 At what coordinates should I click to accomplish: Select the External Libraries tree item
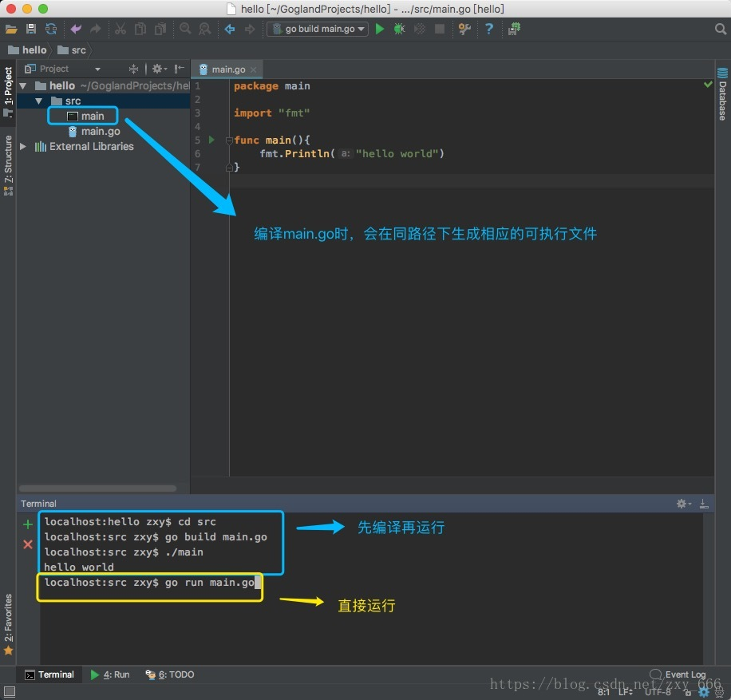(x=85, y=146)
